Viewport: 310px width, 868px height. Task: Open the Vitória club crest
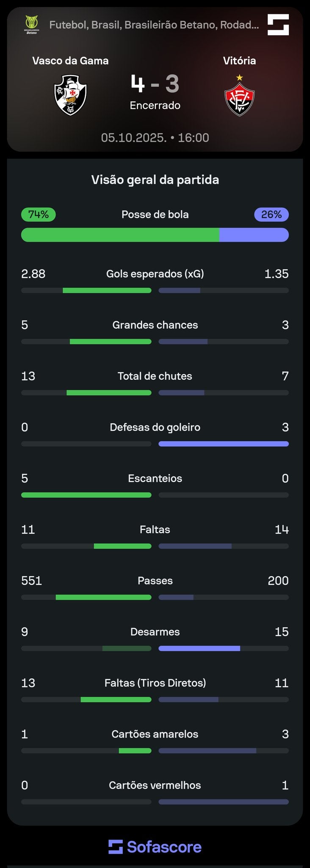[239, 96]
